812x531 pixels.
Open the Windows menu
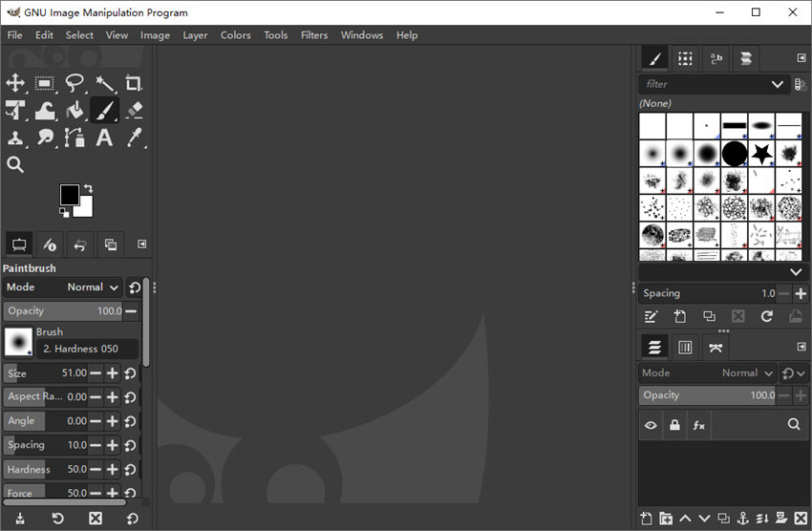tap(362, 35)
